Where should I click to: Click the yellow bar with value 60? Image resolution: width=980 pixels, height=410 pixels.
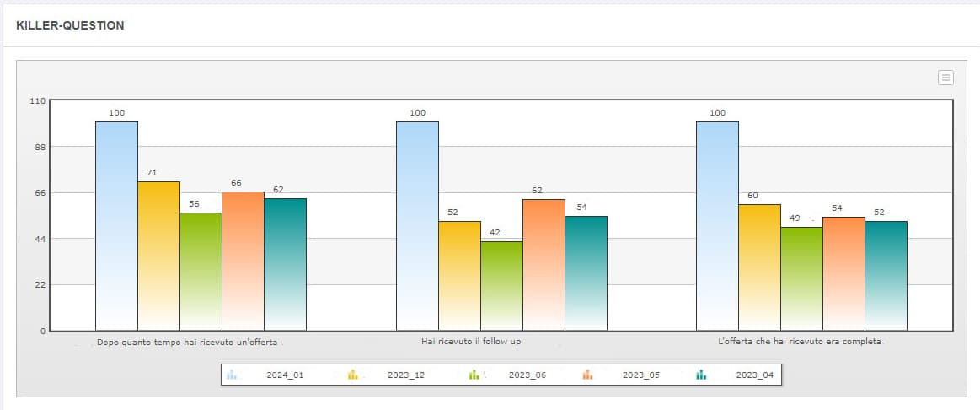(759, 267)
